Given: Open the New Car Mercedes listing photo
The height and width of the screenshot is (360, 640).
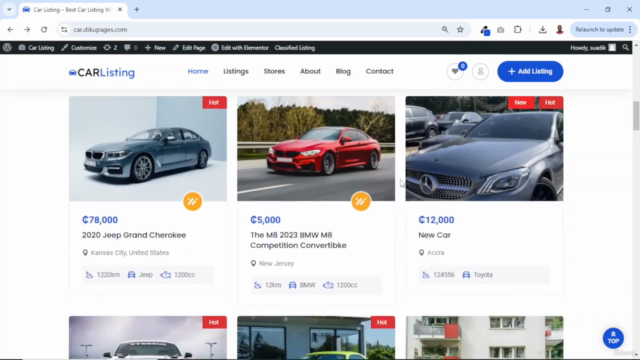Looking at the screenshot, I should [x=484, y=149].
